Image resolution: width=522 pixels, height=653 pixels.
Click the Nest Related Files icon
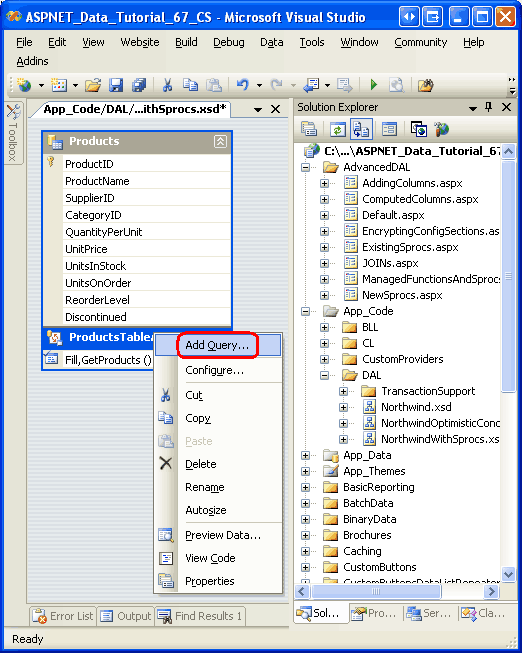pyautogui.click(x=360, y=130)
